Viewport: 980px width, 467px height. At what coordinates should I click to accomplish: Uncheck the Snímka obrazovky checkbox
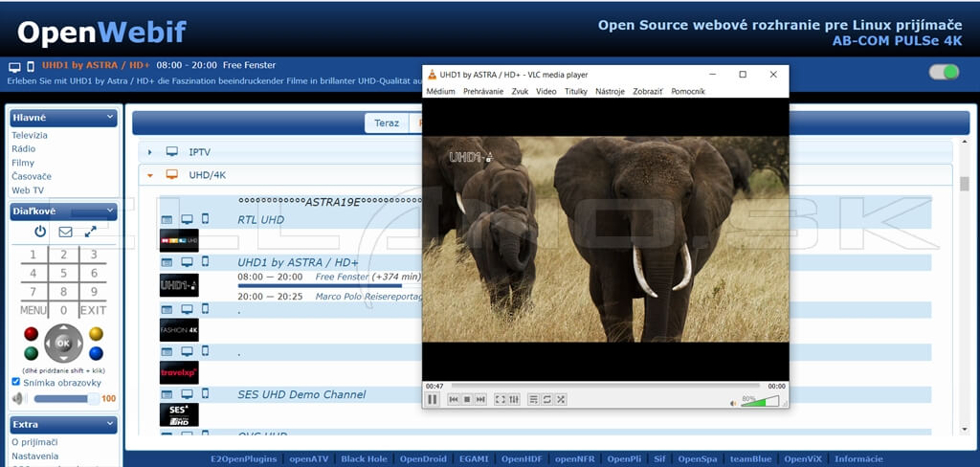click(x=15, y=382)
